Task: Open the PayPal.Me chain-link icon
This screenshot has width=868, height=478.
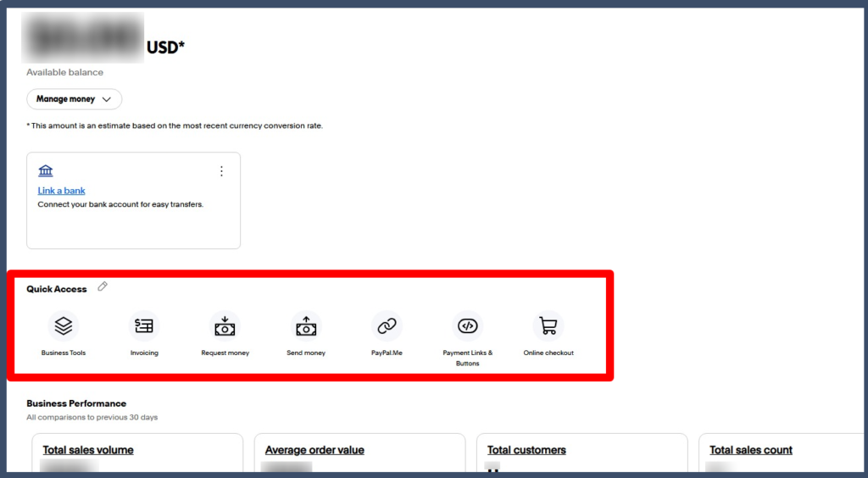Action: 387,325
